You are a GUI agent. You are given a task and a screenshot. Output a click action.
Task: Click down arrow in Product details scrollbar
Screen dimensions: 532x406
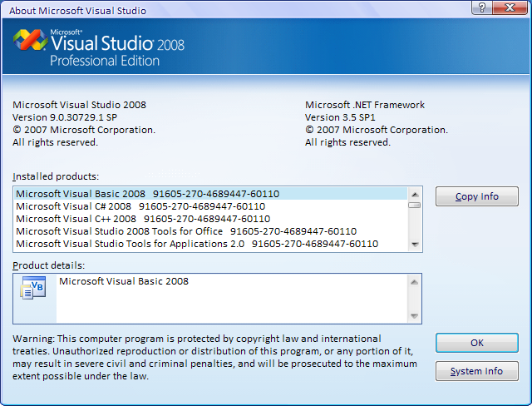(414, 315)
